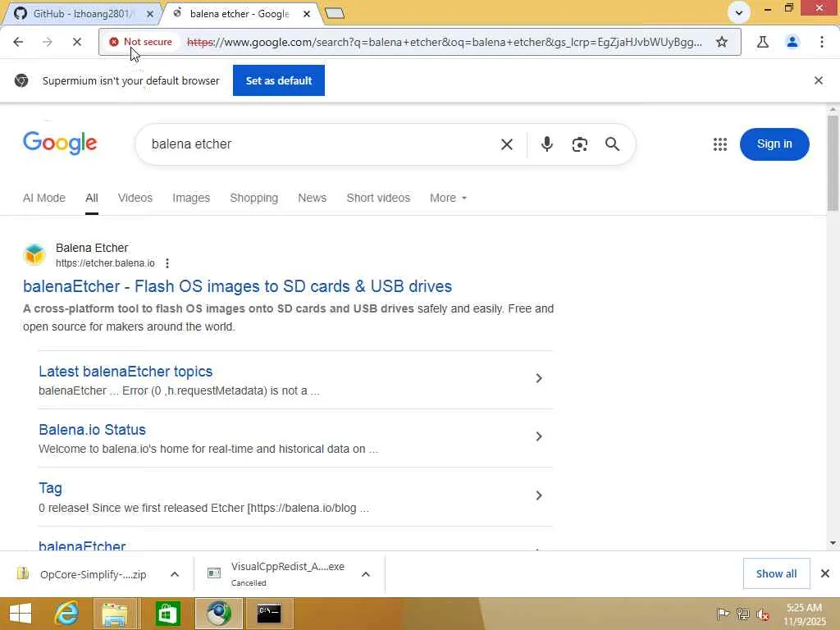Dismiss the default browser infobar
Screen dimensions: 840x630
click(818, 80)
